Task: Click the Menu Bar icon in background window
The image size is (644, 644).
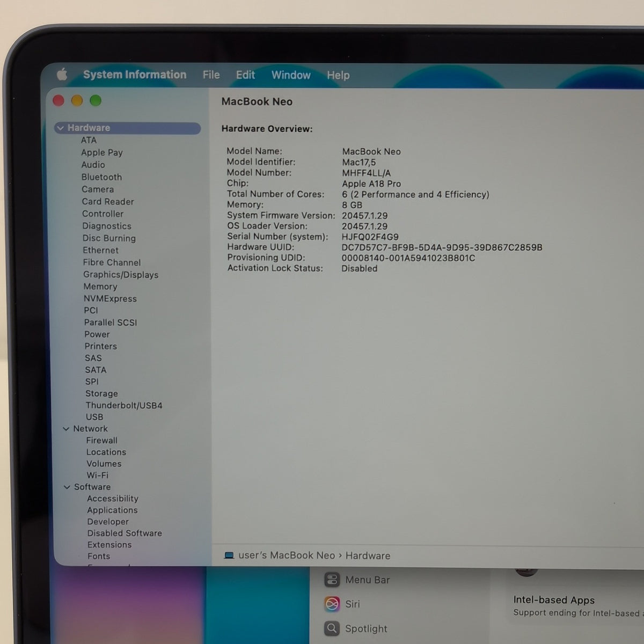Action: (x=332, y=580)
